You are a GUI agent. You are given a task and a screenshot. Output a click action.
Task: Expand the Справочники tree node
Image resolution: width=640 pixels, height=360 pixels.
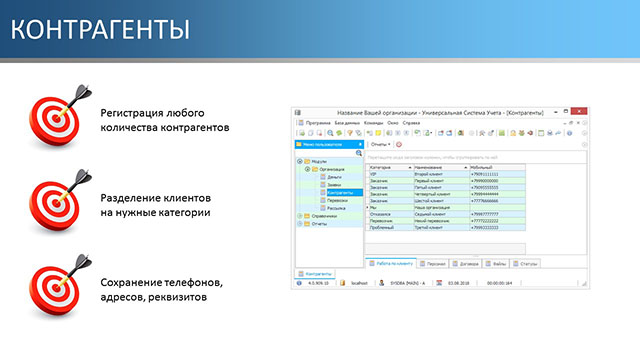(x=300, y=216)
